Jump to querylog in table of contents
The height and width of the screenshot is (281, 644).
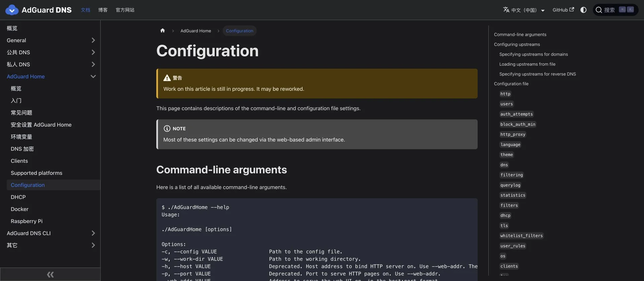(x=511, y=185)
